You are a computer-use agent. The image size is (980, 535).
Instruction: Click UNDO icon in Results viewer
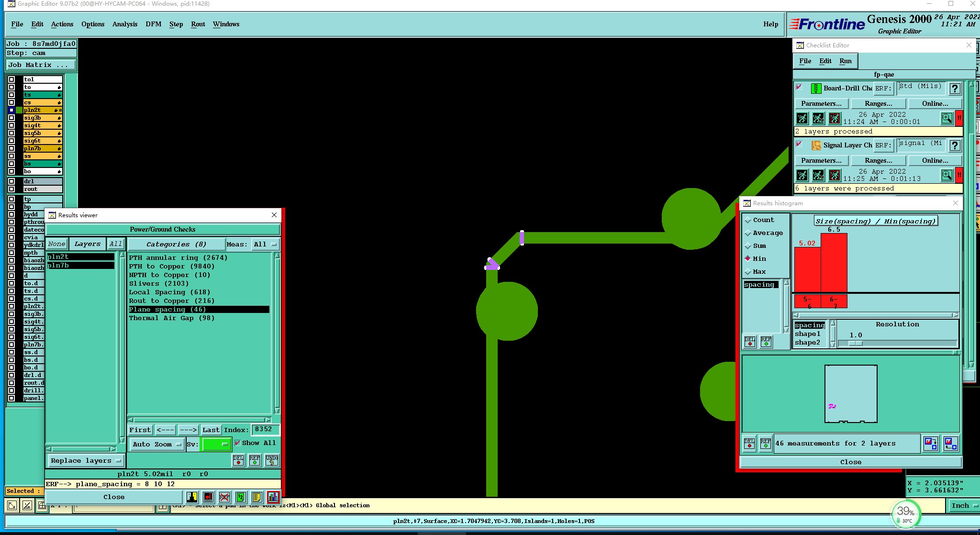[272, 460]
